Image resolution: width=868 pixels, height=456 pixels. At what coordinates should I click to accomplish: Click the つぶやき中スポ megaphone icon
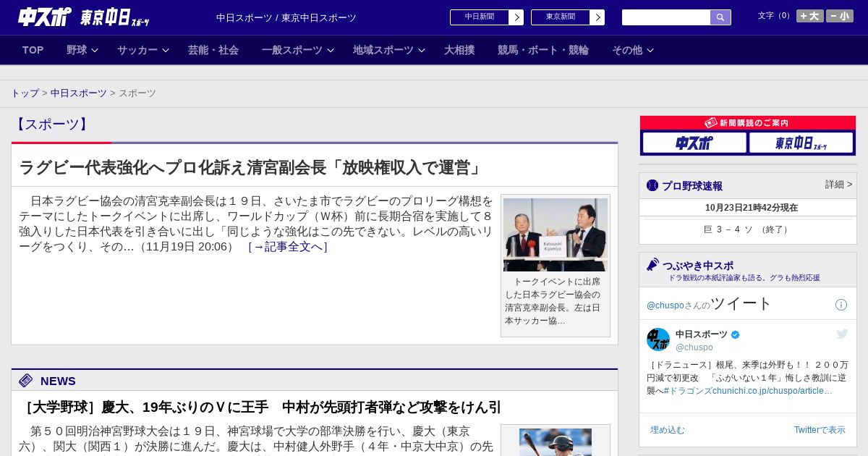tap(653, 265)
